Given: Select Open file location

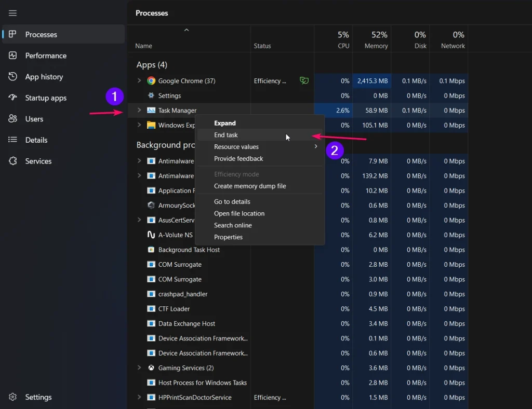Looking at the screenshot, I should (260, 213).
